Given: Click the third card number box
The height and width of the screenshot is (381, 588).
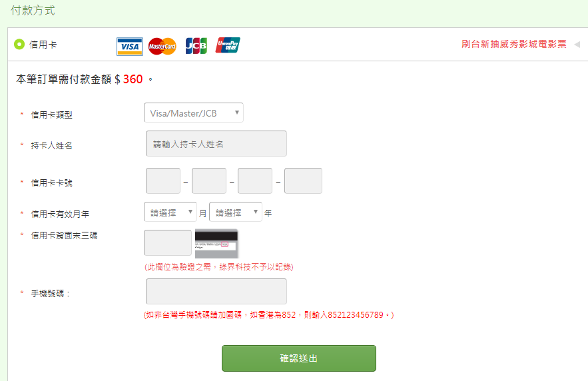Looking at the screenshot, I should (x=255, y=181).
